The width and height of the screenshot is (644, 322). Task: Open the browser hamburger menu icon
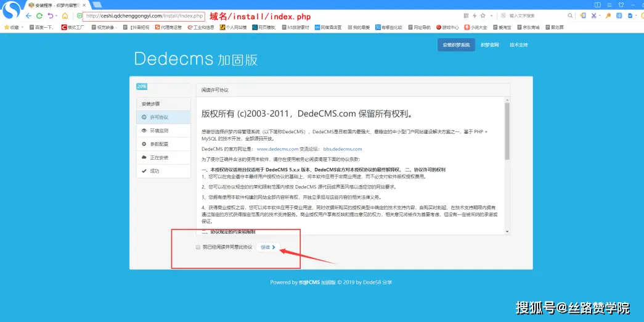pyautogui.click(x=609, y=5)
